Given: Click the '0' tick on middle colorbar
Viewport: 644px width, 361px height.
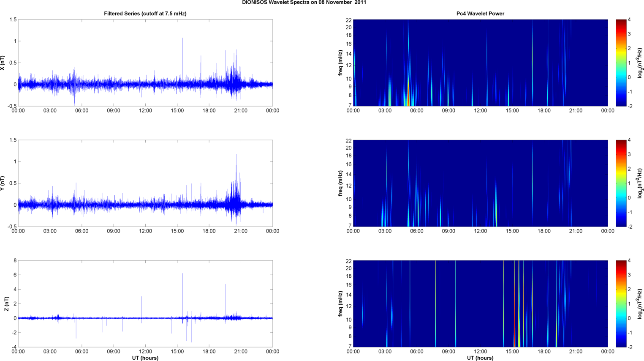Looking at the screenshot, I should coord(629,198).
